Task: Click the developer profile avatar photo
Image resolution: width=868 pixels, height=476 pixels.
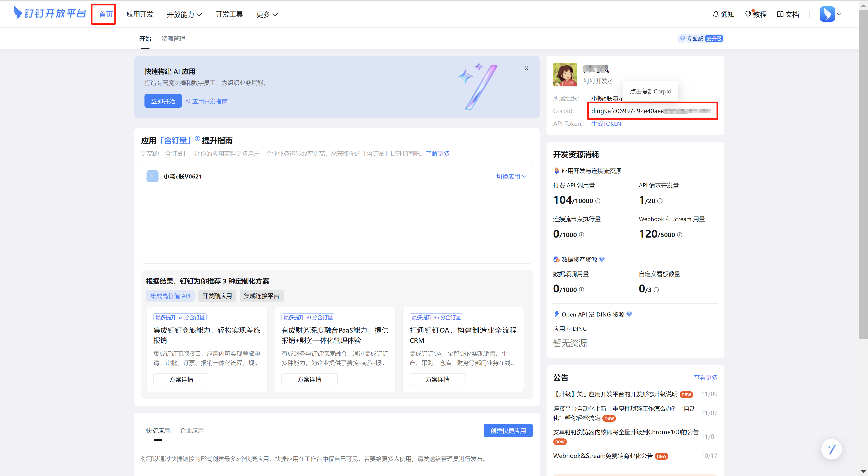Action: pyautogui.click(x=565, y=74)
